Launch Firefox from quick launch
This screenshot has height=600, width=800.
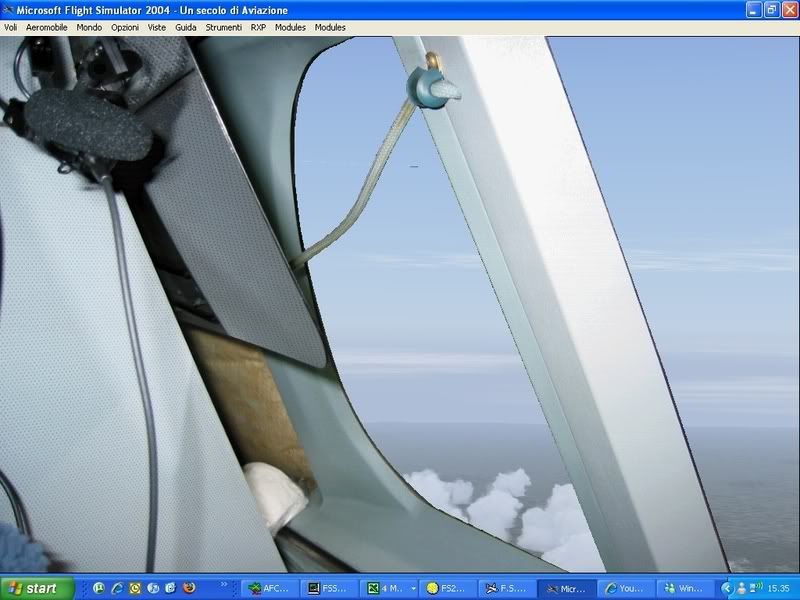pos(189,588)
